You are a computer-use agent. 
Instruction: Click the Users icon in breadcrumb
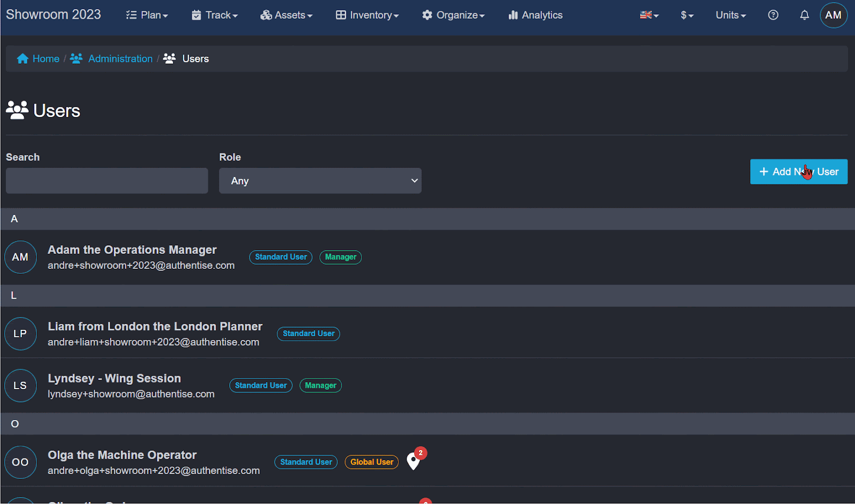point(169,58)
